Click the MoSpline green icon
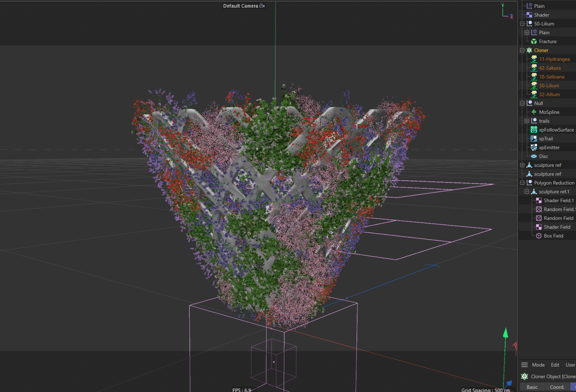This screenshot has height=392, width=576. click(534, 112)
